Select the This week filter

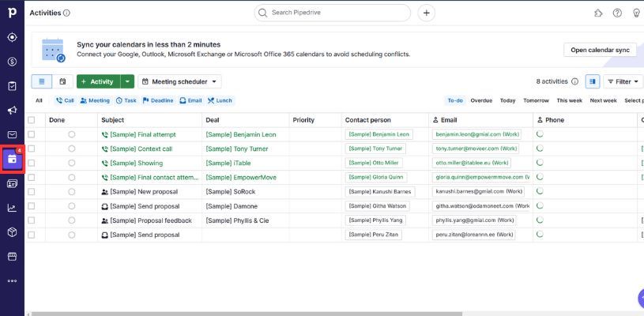click(x=569, y=100)
